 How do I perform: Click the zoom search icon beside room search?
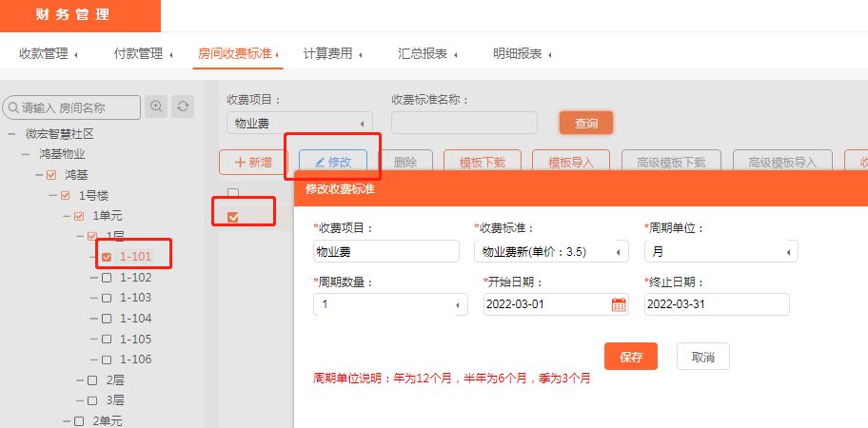click(156, 107)
